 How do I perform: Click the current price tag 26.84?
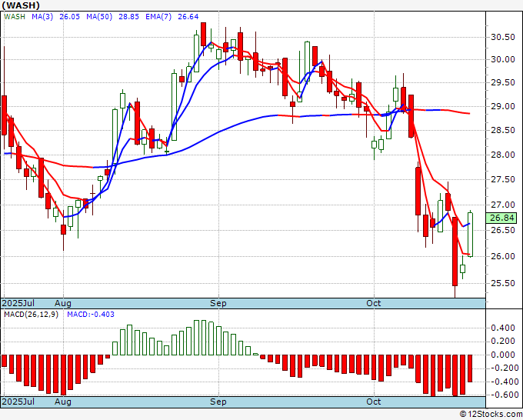501,218
